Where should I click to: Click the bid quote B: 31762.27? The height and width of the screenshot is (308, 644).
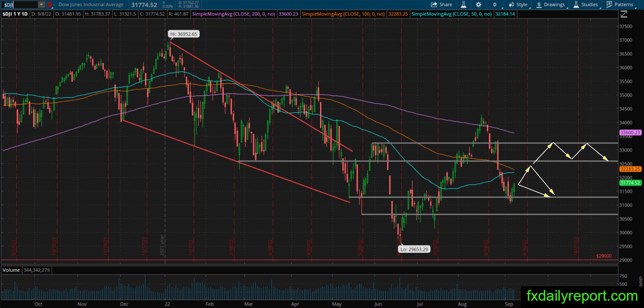(x=189, y=3)
